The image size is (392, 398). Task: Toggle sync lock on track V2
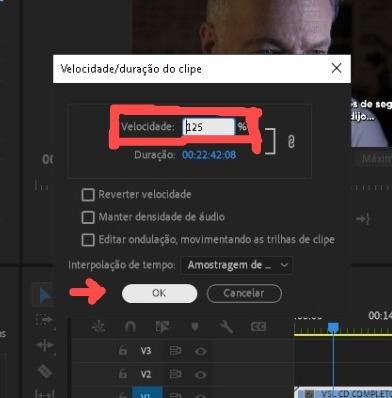point(175,374)
